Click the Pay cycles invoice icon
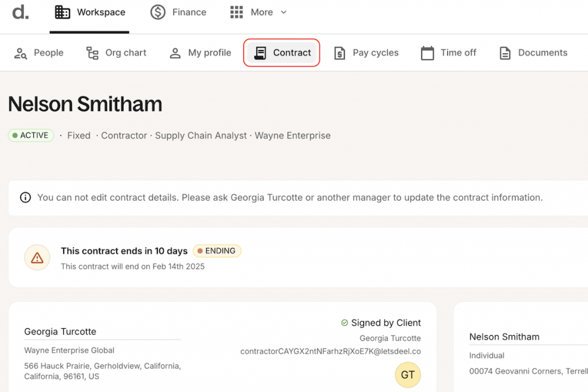 click(340, 53)
